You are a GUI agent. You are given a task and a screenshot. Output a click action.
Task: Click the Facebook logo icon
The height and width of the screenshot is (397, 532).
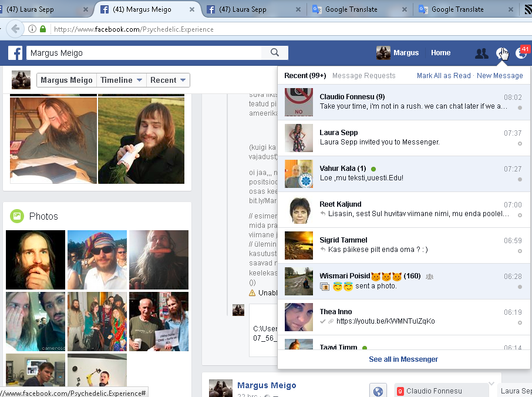pyautogui.click(x=15, y=53)
